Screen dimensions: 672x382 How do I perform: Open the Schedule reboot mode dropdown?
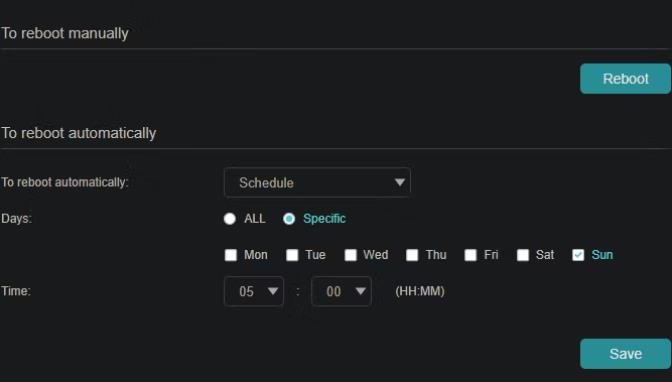(x=317, y=183)
